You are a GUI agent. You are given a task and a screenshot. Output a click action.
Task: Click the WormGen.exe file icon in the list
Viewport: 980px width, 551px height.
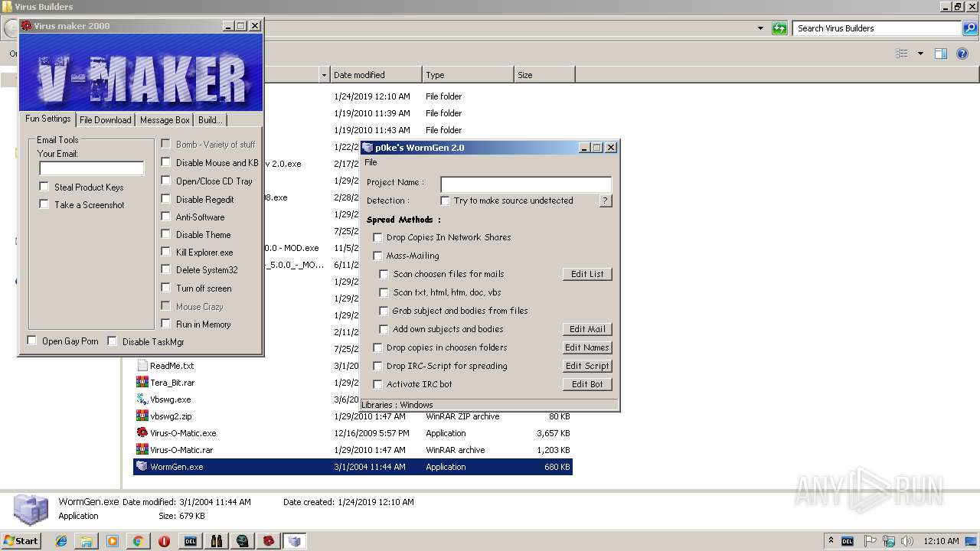click(142, 467)
